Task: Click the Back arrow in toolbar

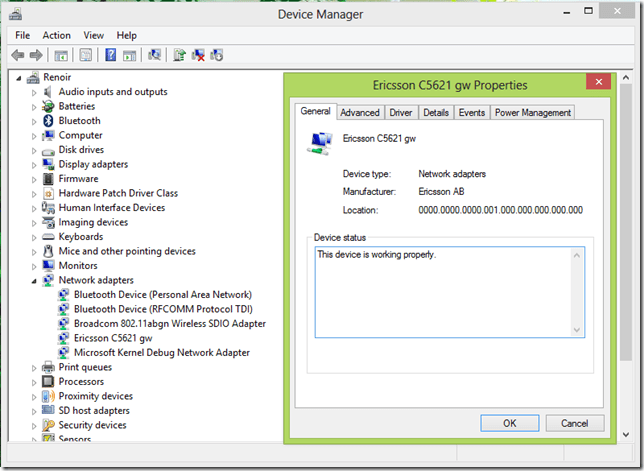Action: [x=17, y=55]
